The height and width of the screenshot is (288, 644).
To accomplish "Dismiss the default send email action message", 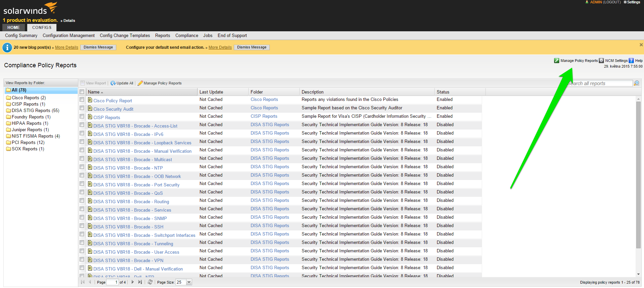I will (252, 47).
